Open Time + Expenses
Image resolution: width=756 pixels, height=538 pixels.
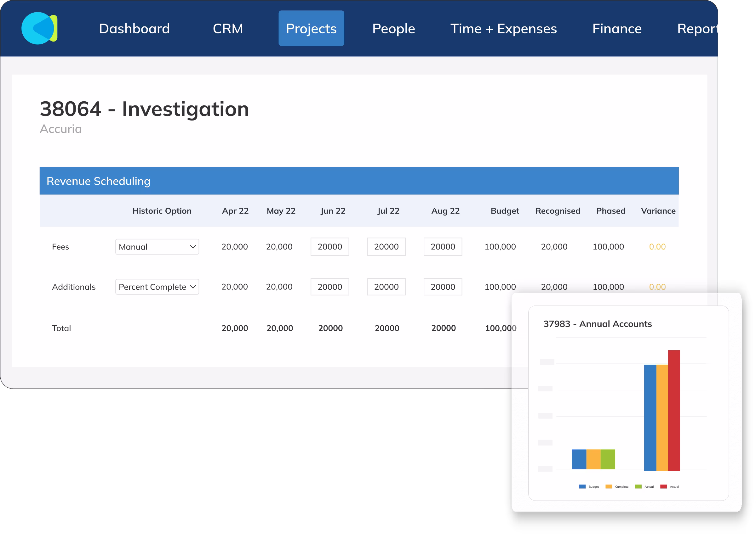click(x=504, y=28)
